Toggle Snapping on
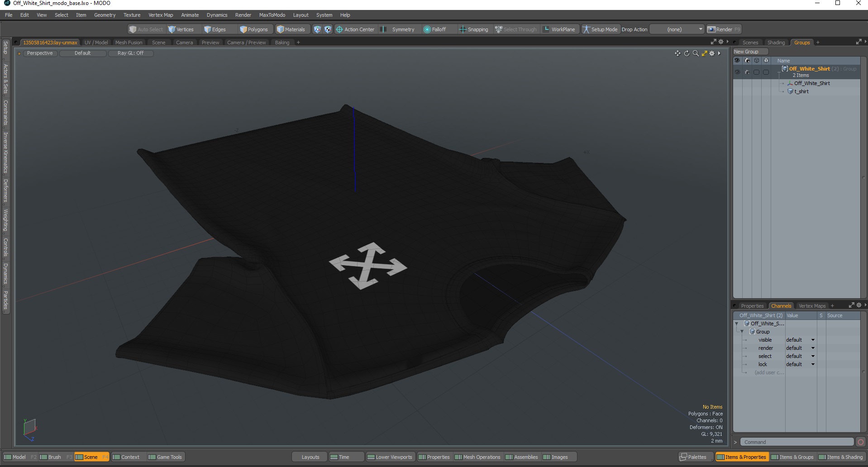Viewport: 868px width, 467px height. click(474, 29)
